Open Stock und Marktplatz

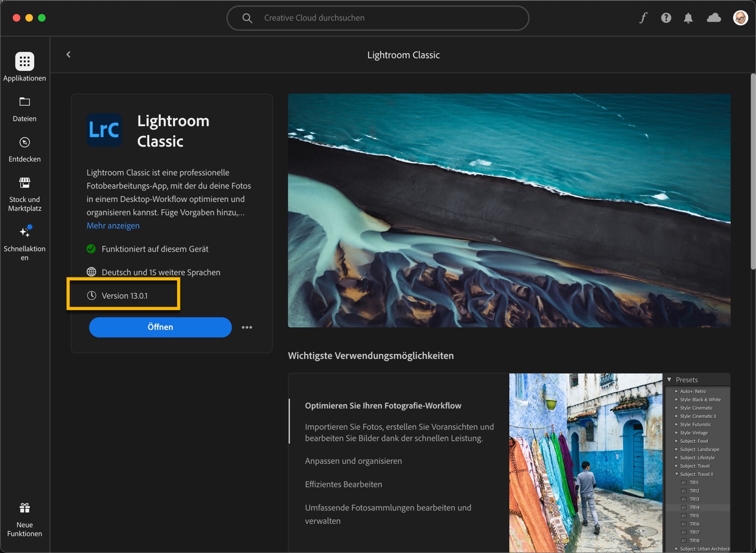(24, 194)
